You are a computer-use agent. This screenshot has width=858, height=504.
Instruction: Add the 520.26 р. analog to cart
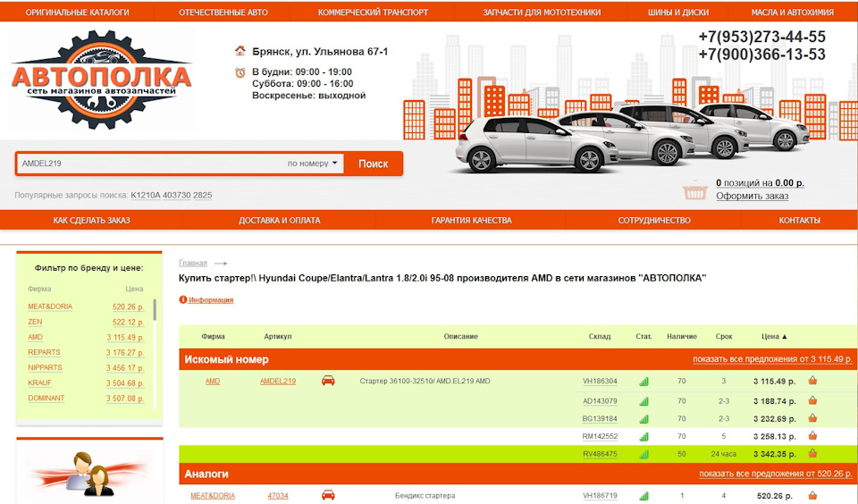click(x=812, y=495)
